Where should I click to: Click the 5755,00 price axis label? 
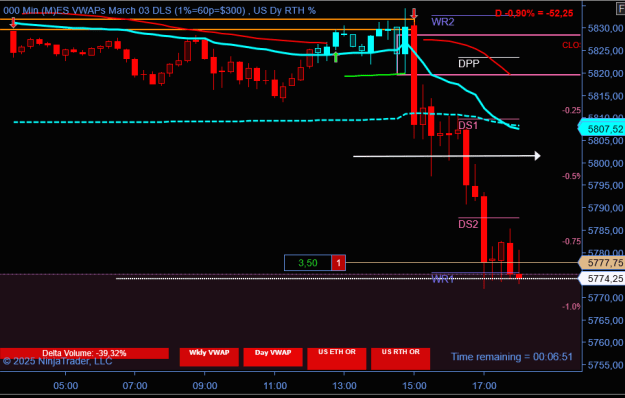[605, 365]
